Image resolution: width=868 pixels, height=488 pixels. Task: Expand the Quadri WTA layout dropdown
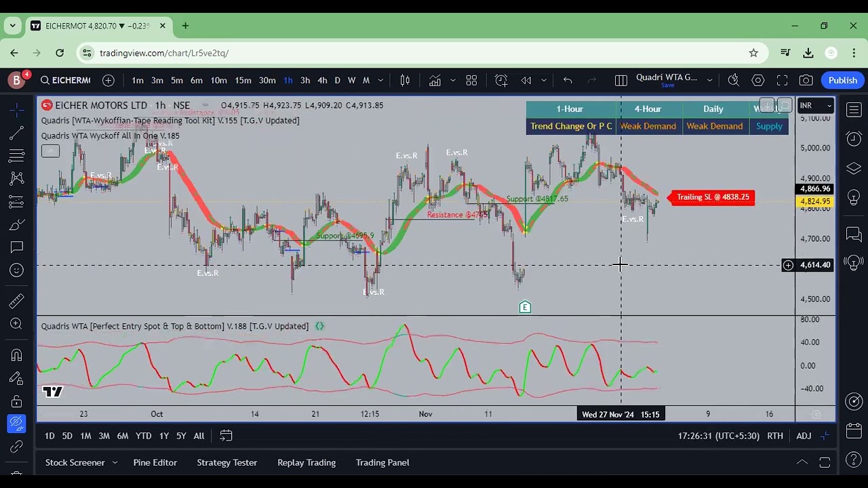click(709, 80)
